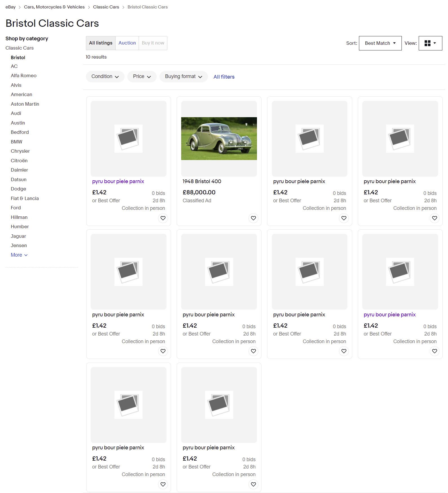Choose the Daimler category
The image size is (448, 493).
pos(19,170)
